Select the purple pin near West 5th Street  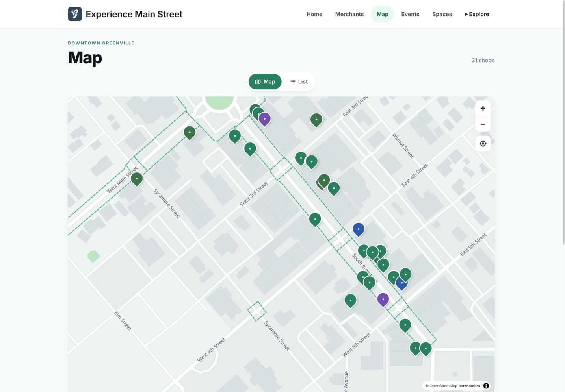coord(383,300)
